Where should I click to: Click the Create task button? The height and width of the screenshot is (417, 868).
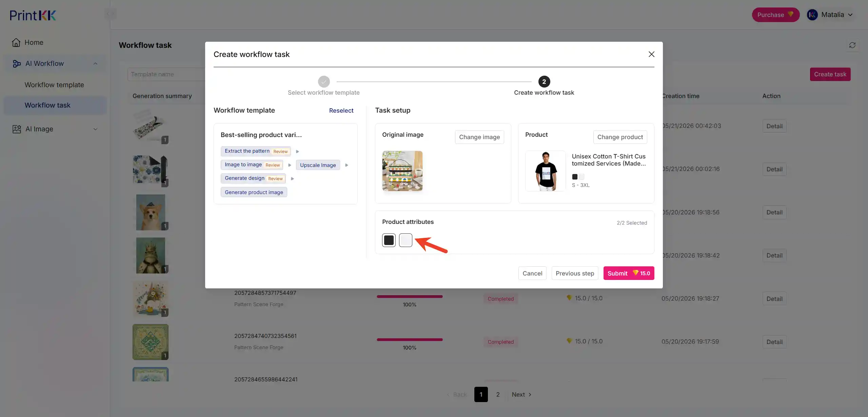point(830,74)
